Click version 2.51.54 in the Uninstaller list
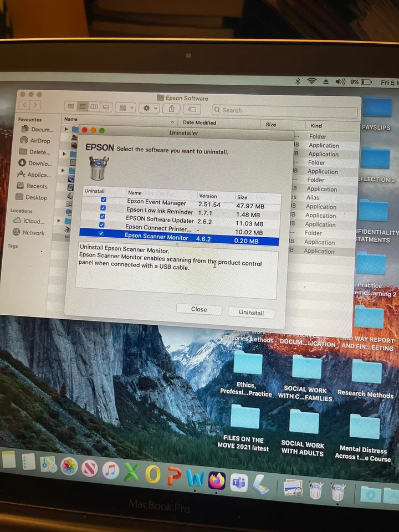This screenshot has height=532, width=399. (x=209, y=204)
